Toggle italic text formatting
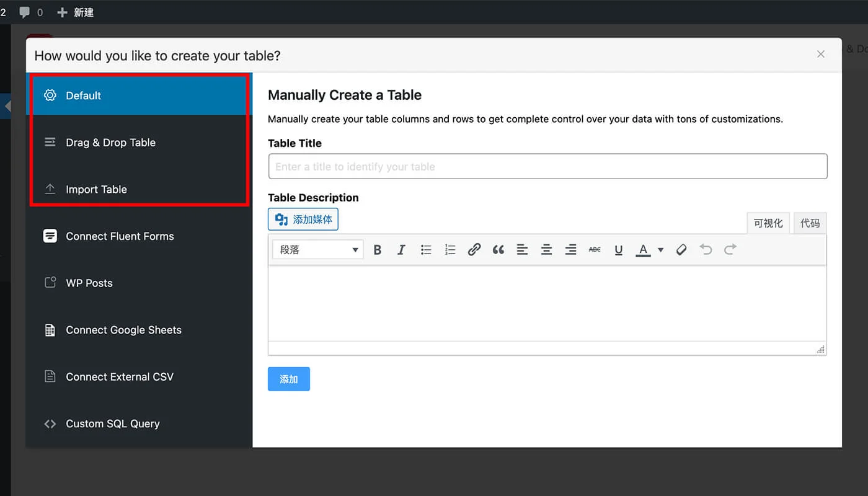Image resolution: width=868 pixels, height=496 pixels. click(x=401, y=250)
